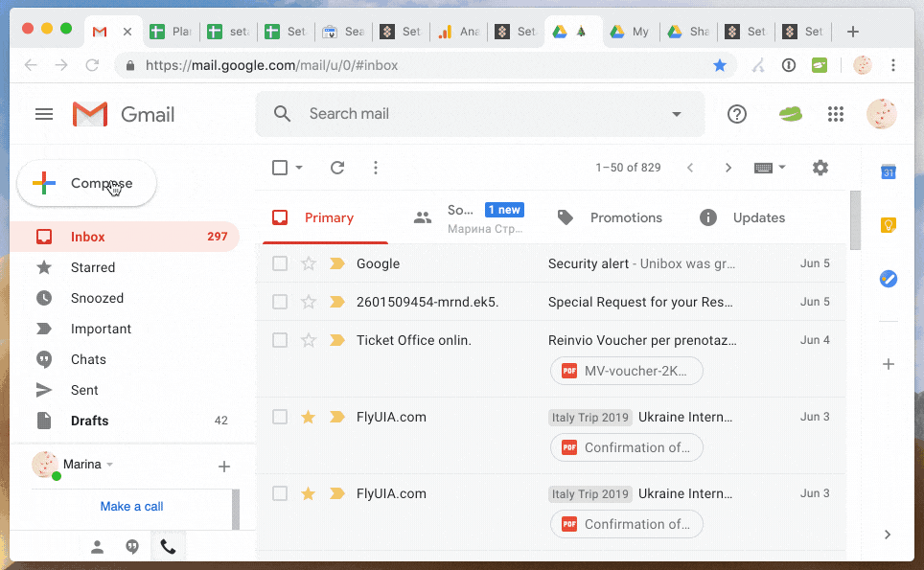Open the Support help icon
This screenshot has height=570, width=924.
click(736, 114)
